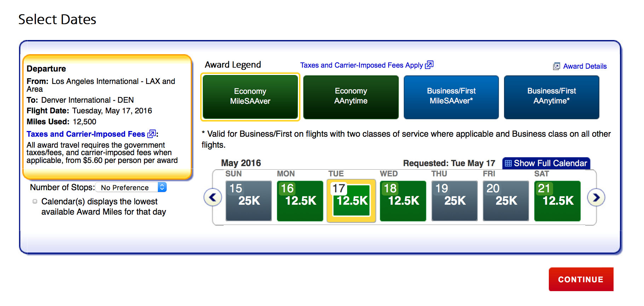The width and height of the screenshot is (644, 306).
Task: Open the Number of Stops dropdown
Action: pyautogui.click(x=131, y=187)
